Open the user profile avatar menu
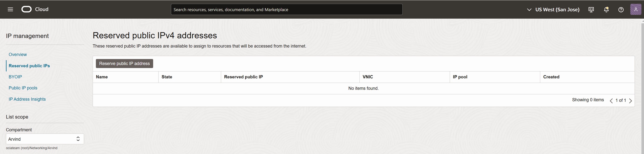 635,10
